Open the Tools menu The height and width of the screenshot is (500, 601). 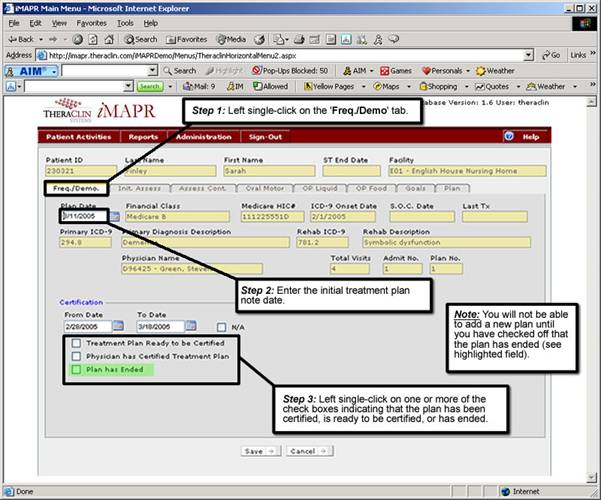[125, 23]
